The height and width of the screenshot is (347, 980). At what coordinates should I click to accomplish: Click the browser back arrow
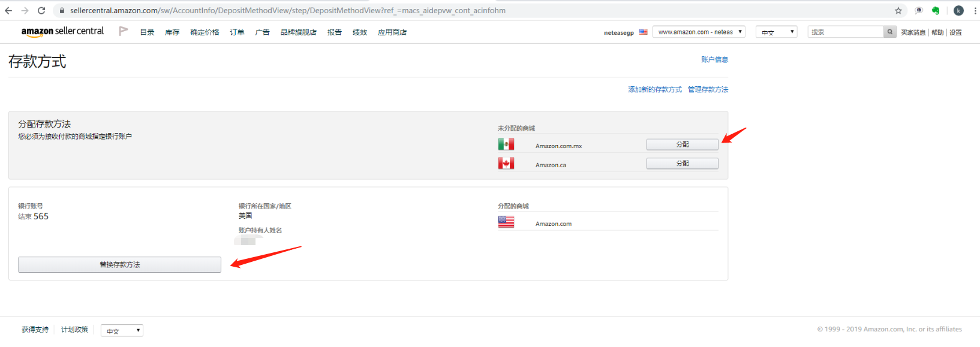8,11
